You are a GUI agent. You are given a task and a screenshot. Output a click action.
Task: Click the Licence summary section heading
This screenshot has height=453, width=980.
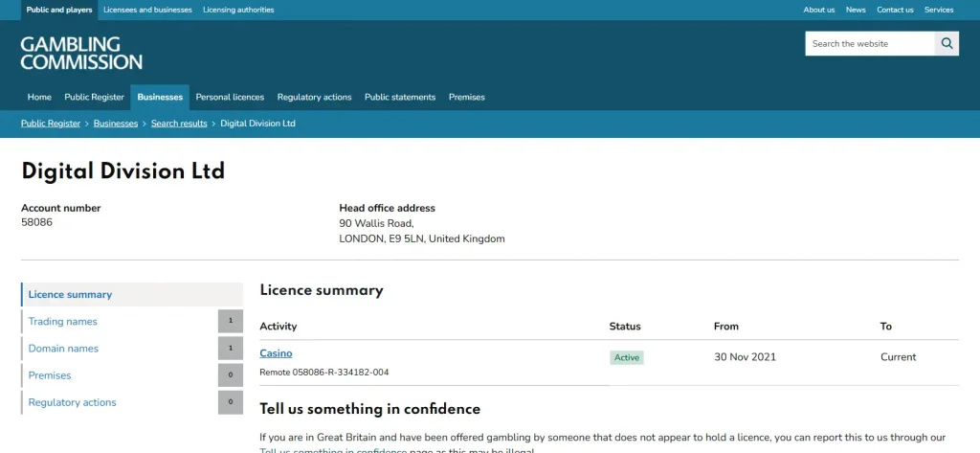[322, 290]
